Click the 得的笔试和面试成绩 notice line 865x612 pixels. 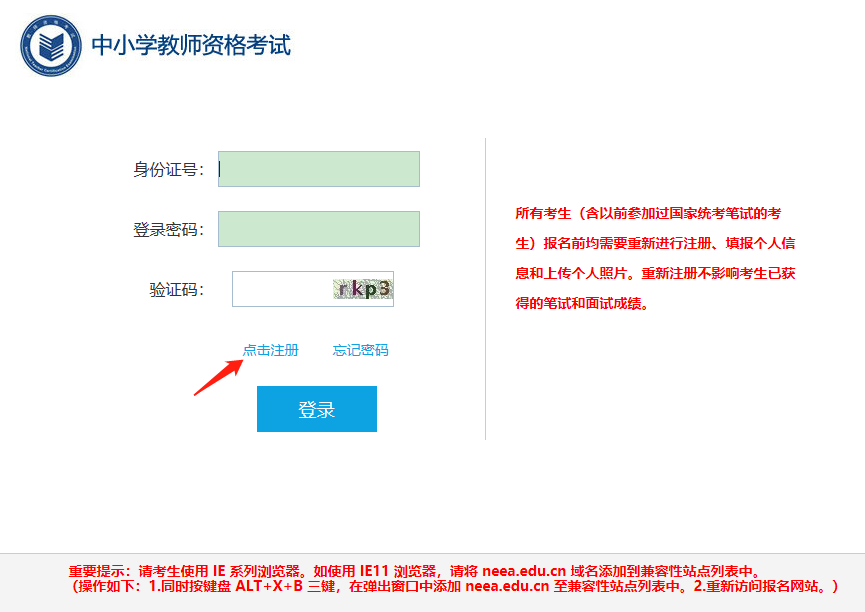581,304
